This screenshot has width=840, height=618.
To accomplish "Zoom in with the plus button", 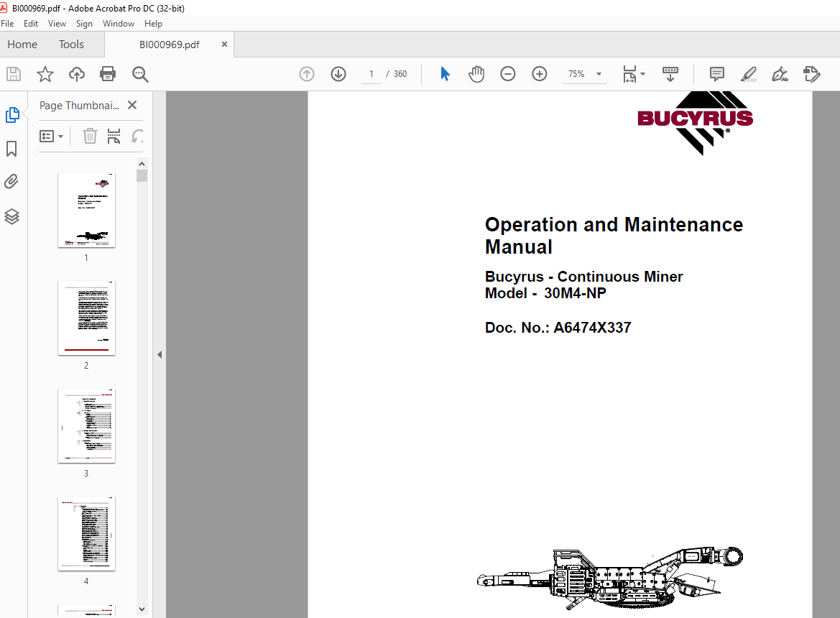I will [x=540, y=74].
